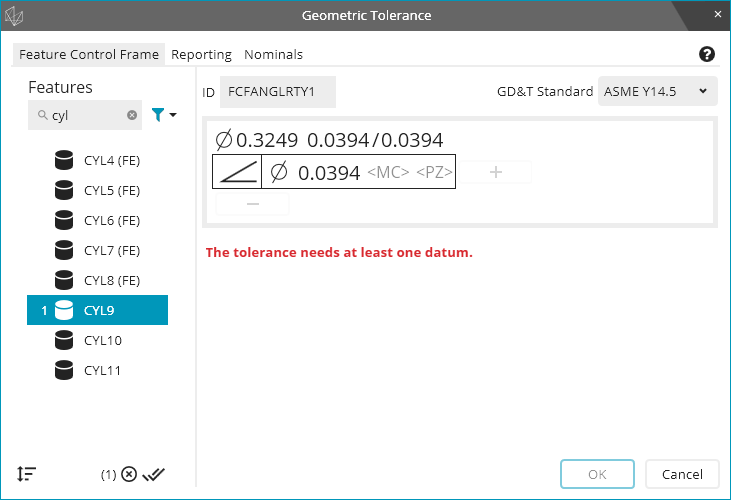731x500 pixels.
Task: Deselect the selected CYL9 feature
Action: tap(98, 311)
